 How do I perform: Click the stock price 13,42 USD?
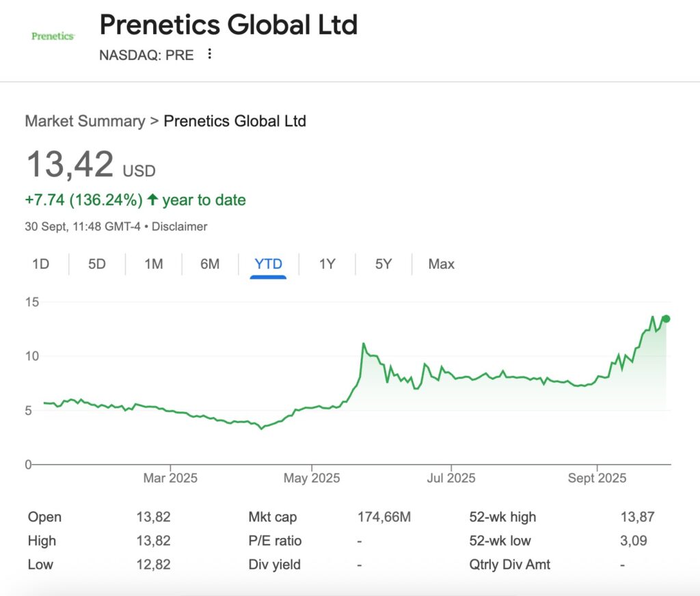coord(70,164)
